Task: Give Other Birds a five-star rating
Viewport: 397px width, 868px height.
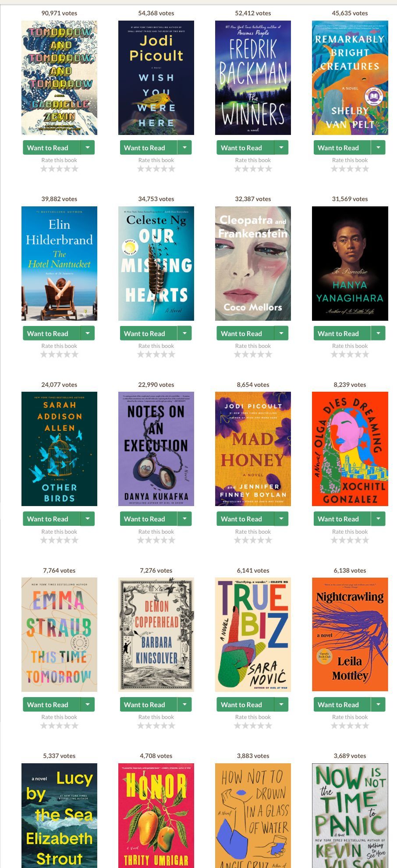Action: click(74, 540)
